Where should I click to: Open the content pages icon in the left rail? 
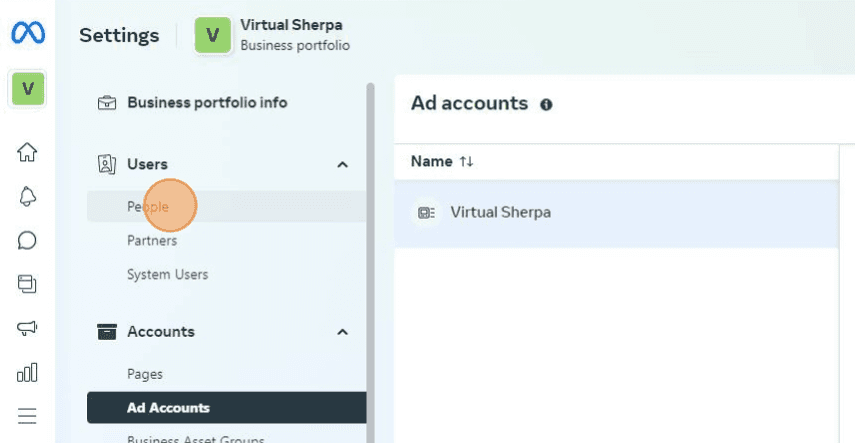[27, 284]
